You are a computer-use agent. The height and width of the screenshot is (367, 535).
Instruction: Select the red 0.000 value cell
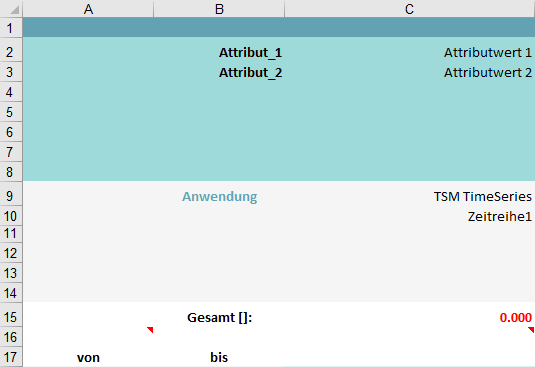pos(409,317)
